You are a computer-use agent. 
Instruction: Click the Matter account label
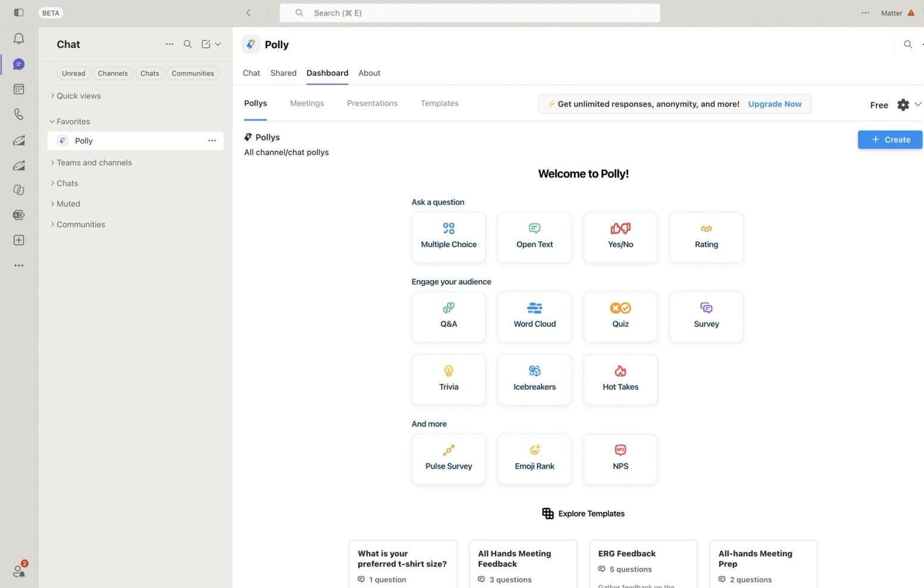point(892,12)
